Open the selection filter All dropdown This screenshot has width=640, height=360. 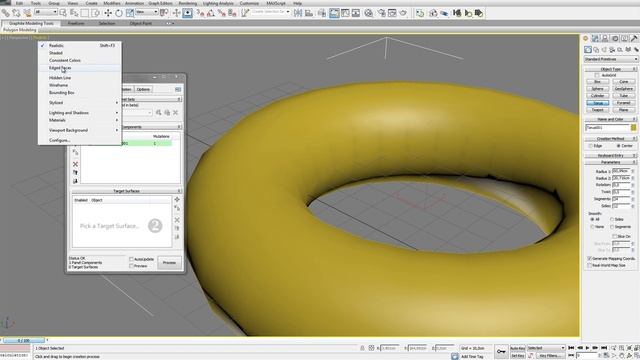coord(46,12)
